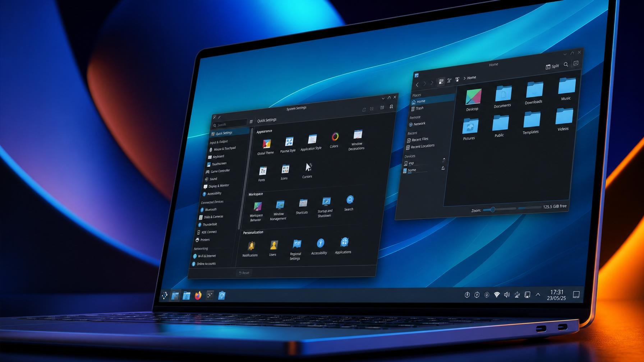Open Application Style settings
The width and height of the screenshot is (644, 362).
[x=311, y=142]
